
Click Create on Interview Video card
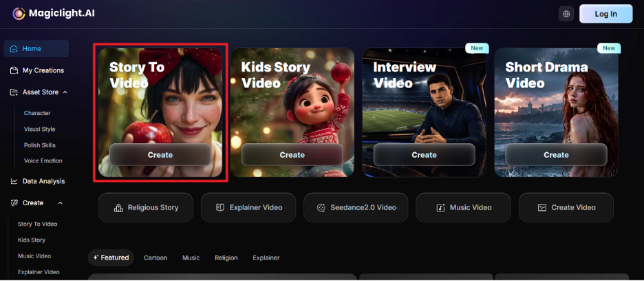(425, 155)
